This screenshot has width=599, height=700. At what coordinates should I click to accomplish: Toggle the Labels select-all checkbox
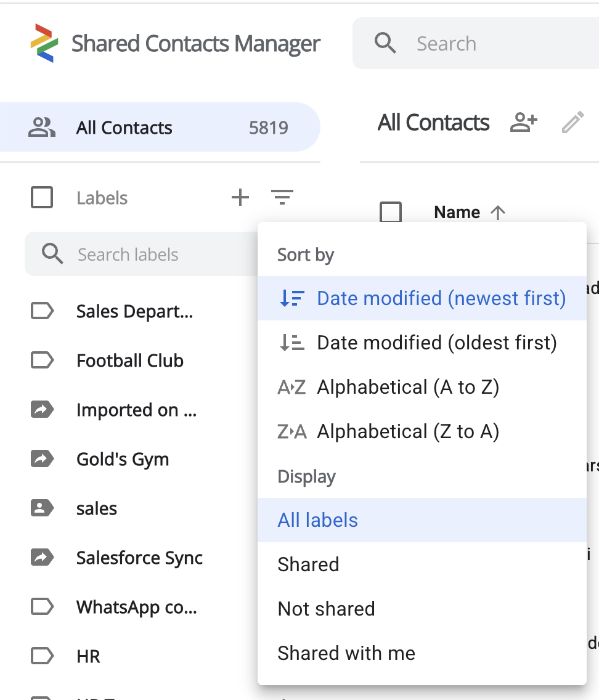(42, 197)
